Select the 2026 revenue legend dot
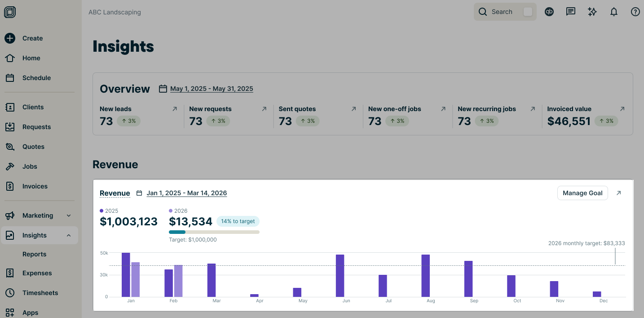The width and height of the screenshot is (644, 318). [170, 211]
